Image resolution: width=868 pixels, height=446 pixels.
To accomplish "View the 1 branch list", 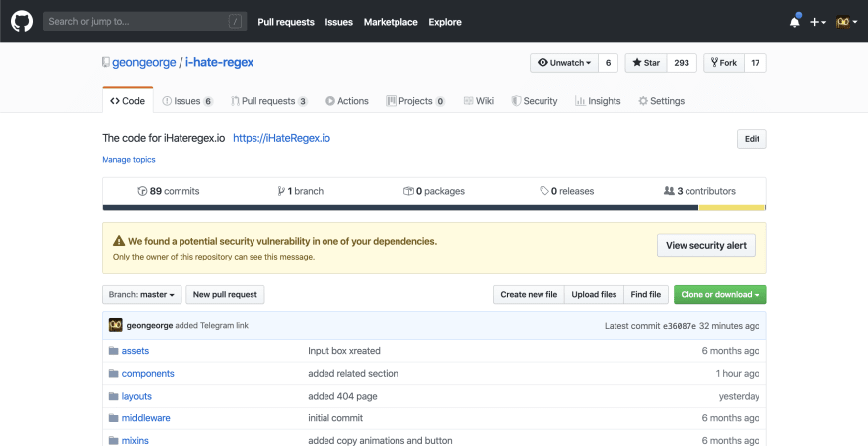I will tap(301, 191).
